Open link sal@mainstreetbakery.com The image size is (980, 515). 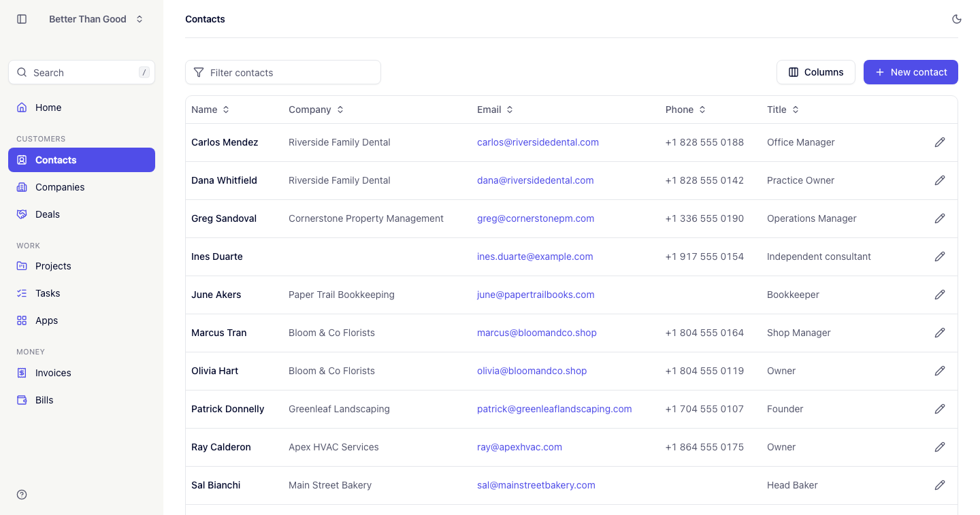(x=536, y=485)
